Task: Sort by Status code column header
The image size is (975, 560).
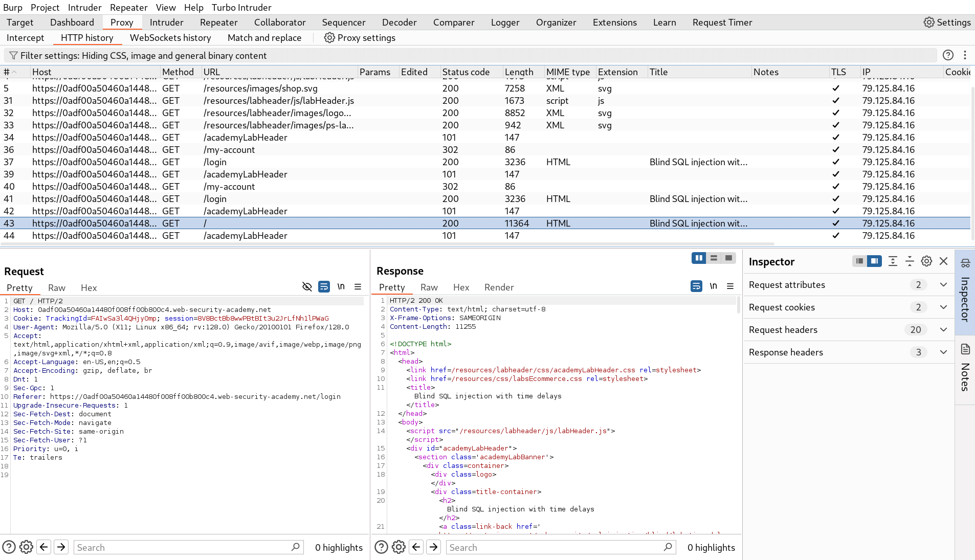Action: [471, 72]
